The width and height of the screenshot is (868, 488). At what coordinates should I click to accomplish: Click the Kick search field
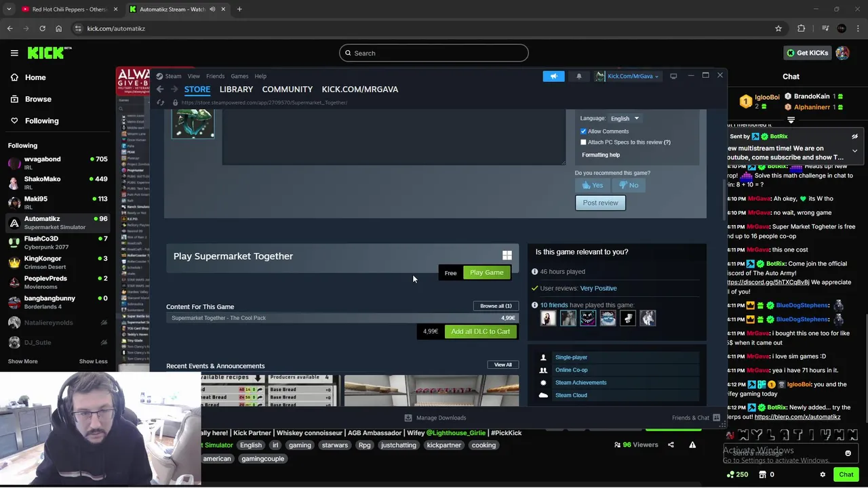(434, 53)
